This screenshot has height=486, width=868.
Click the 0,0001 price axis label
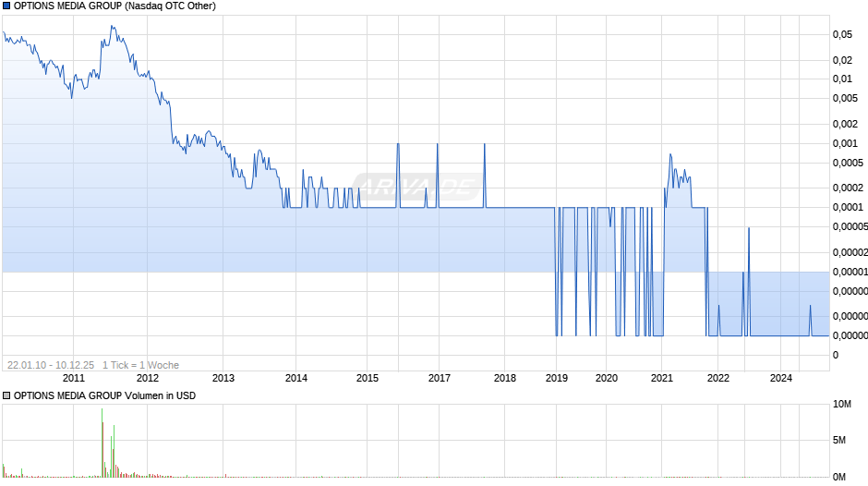coord(848,207)
